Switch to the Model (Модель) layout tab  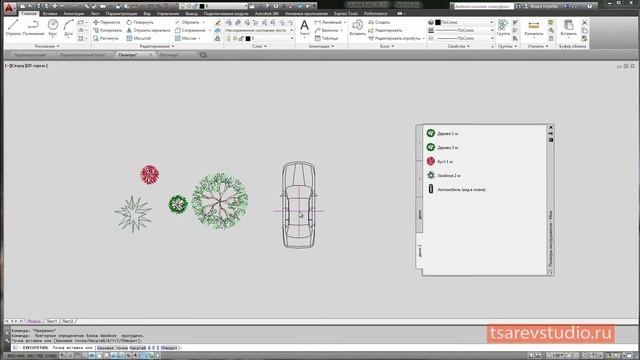click(34, 321)
